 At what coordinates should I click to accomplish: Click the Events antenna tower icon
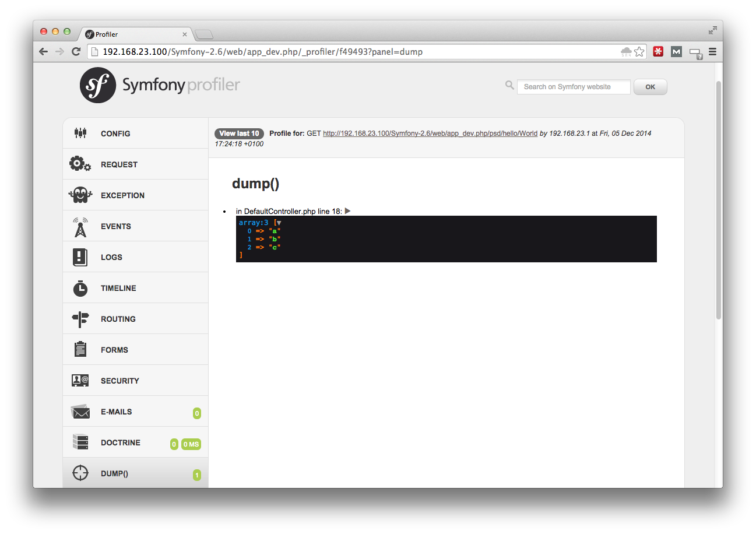pyautogui.click(x=80, y=226)
